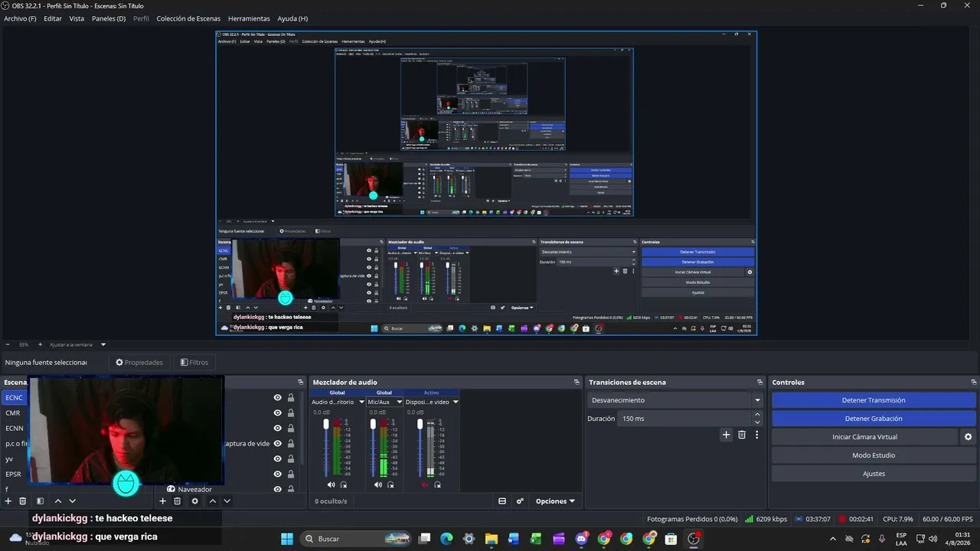Open source properties gear in sources toolbar
The width and height of the screenshot is (980, 551).
coord(195,501)
